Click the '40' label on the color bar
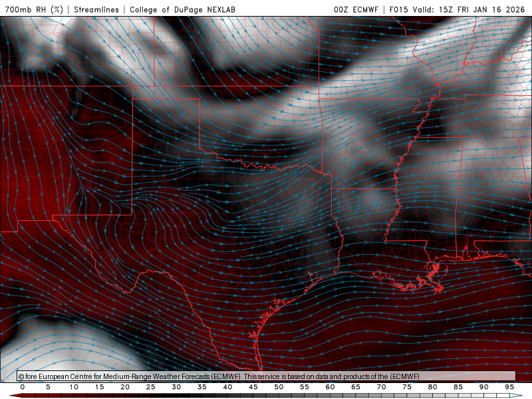Image resolution: width=532 pixels, height=399 pixels. [x=227, y=387]
